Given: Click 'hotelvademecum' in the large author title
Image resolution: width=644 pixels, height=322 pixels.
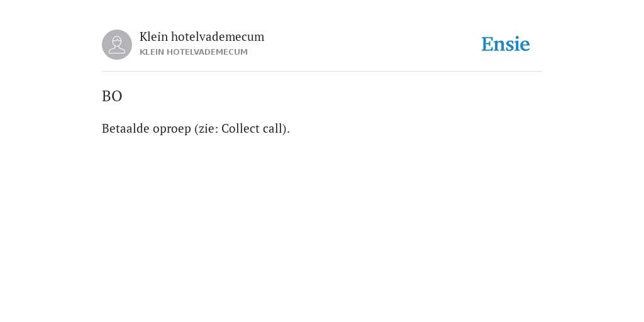Looking at the screenshot, I should (x=218, y=36).
